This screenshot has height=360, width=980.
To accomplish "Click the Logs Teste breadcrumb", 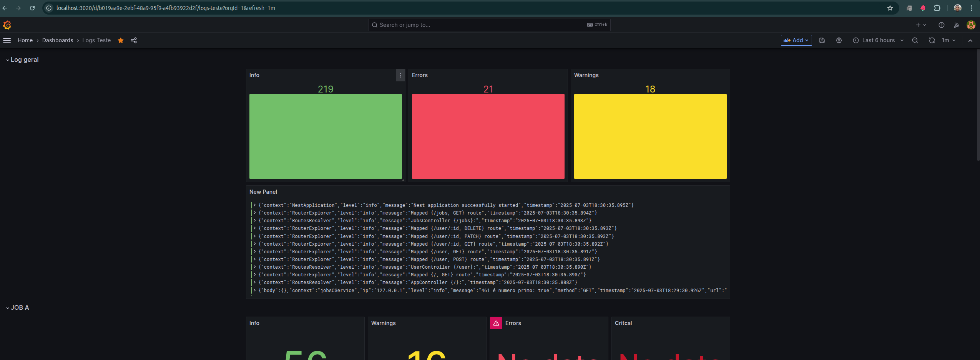I will click(96, 40).
